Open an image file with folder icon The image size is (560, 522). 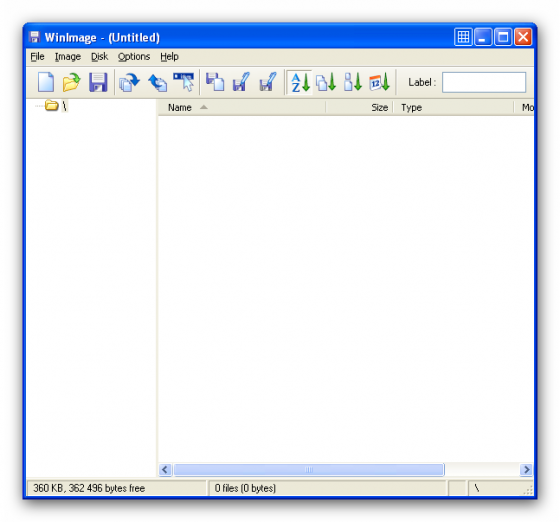(71, 82)
